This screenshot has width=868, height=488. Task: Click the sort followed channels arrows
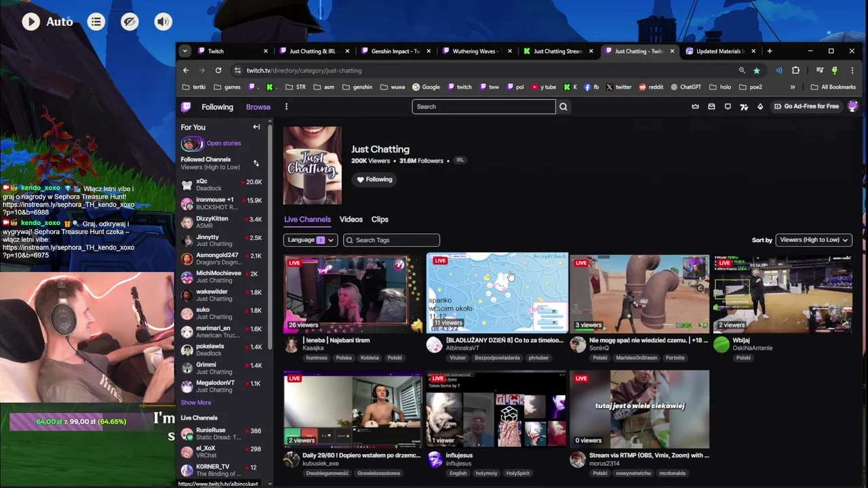pyautogui.click(x=256, y=163)
